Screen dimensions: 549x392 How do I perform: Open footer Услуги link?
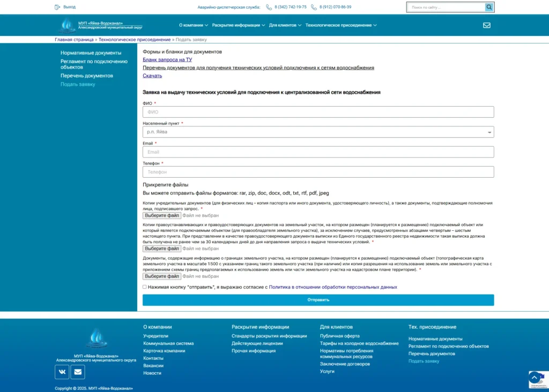pyautogui.click(x=327, y=371)
